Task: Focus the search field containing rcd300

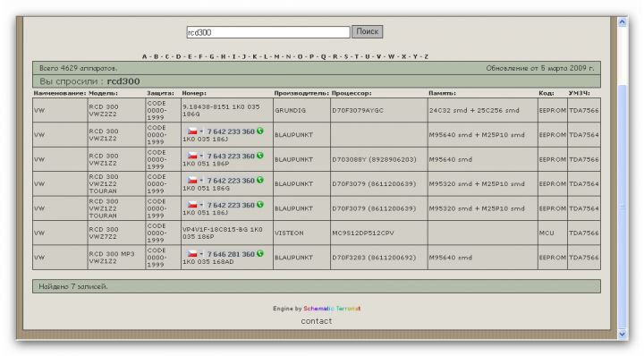Action: (x=267, y=32)
